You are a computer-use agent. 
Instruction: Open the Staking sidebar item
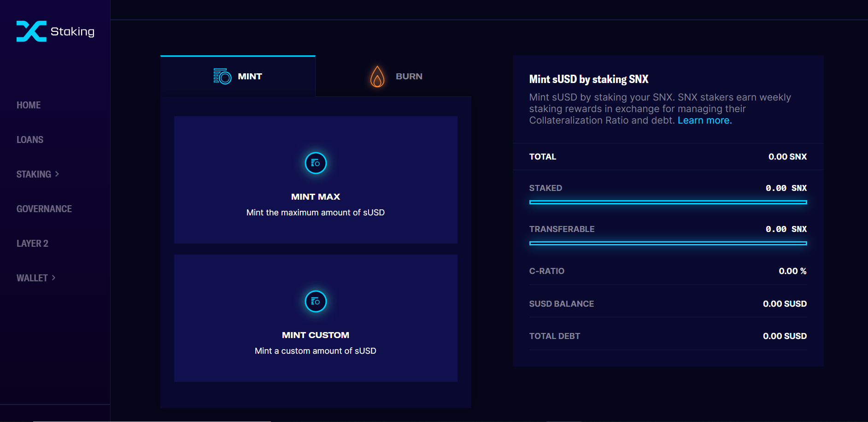pos(34,174)
